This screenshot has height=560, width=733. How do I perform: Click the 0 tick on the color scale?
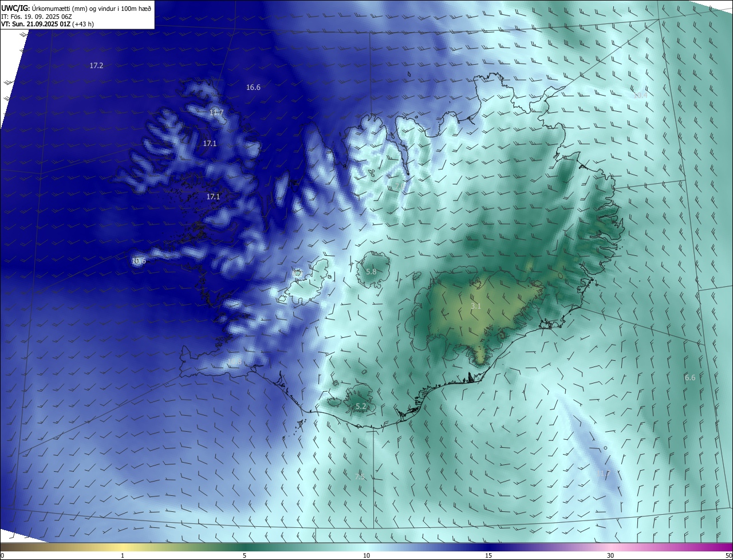(x=2, y=555)
